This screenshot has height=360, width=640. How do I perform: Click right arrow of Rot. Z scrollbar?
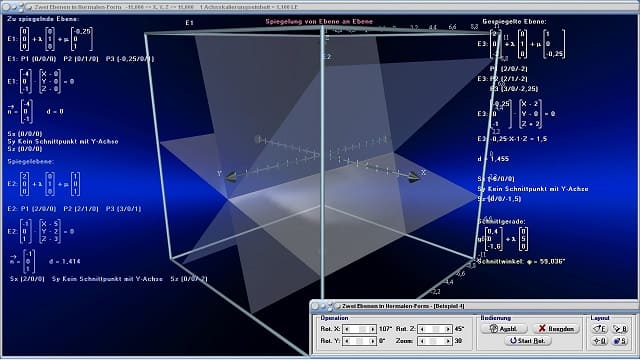448,329
